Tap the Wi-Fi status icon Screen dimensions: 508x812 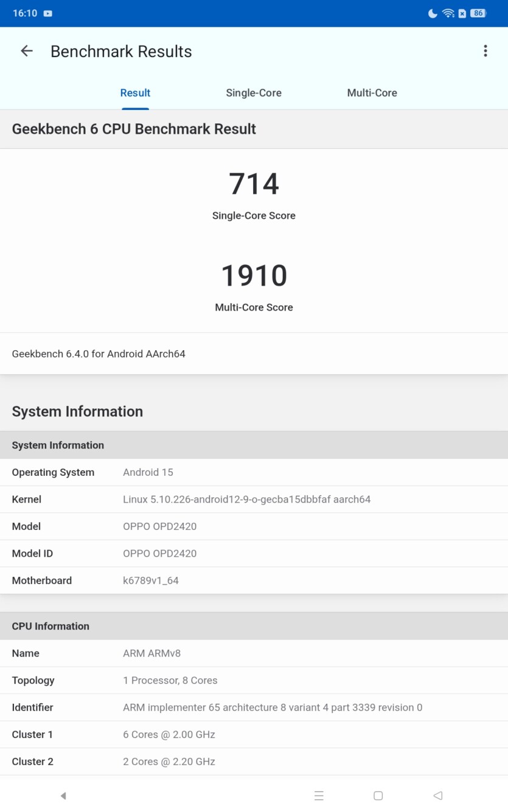(448, 13)
